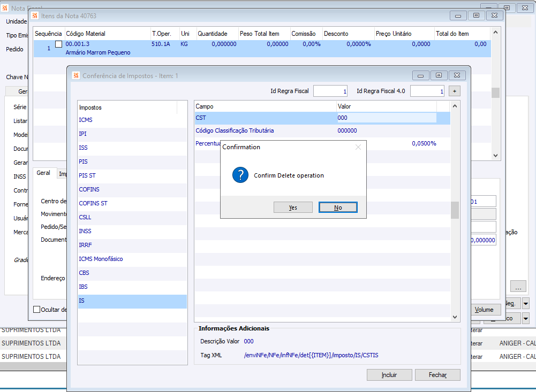Cancel deletion with the No button

(338, 207)
